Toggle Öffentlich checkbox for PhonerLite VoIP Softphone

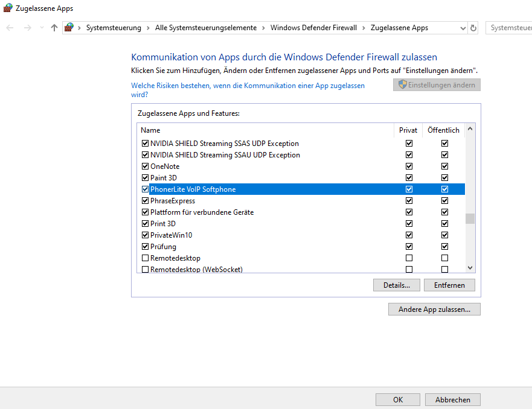pyautogui.click(x=444, y=189)
